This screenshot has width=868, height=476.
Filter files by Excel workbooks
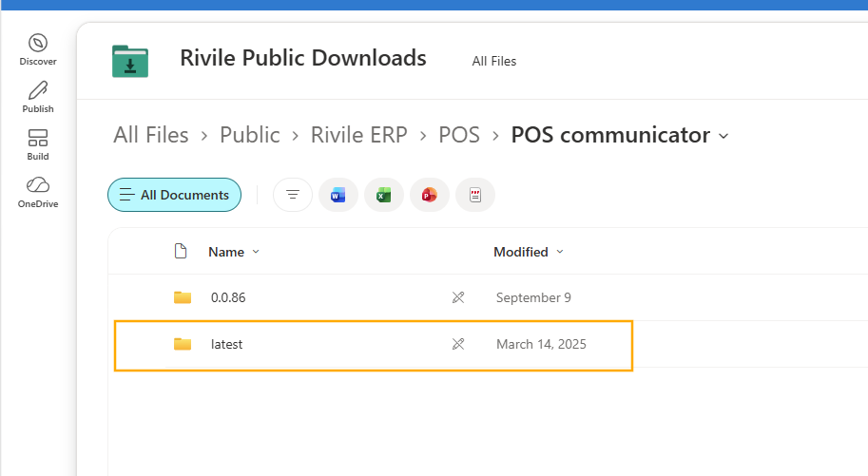pos(384,195)
